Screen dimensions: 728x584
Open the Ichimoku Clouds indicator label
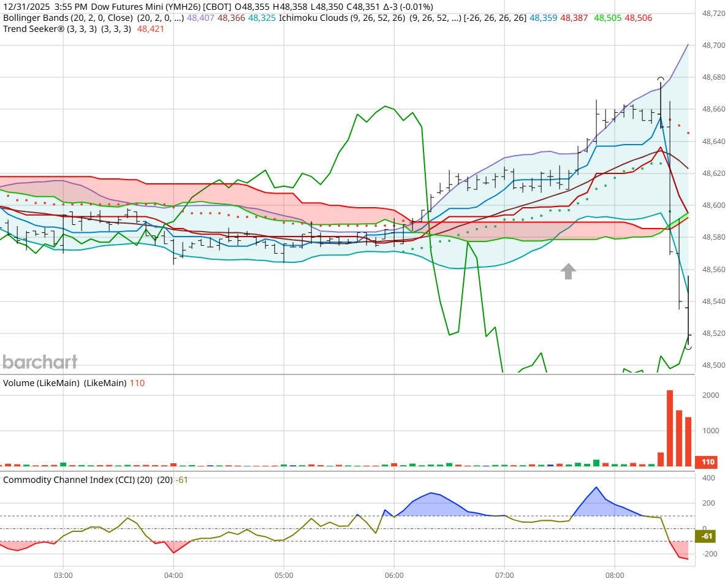point(314,19)
